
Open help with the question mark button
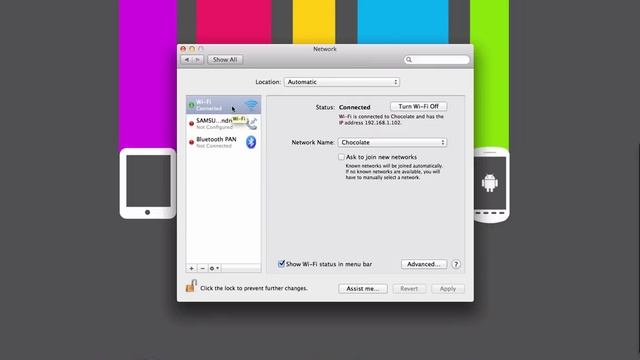pyautogui.click(x=456, y=264)
